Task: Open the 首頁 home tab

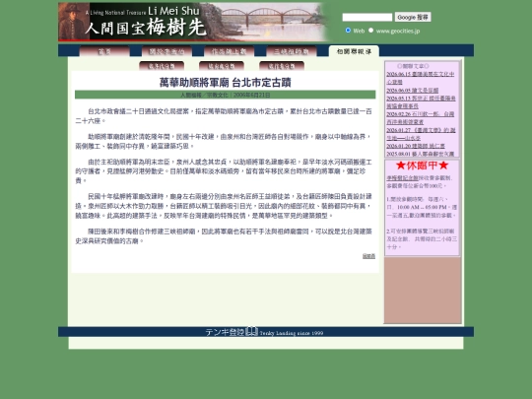Action: pos(104,51)
